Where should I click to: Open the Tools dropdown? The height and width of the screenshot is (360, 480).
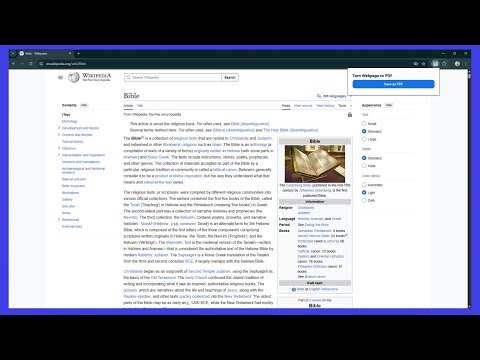point(345,106)
